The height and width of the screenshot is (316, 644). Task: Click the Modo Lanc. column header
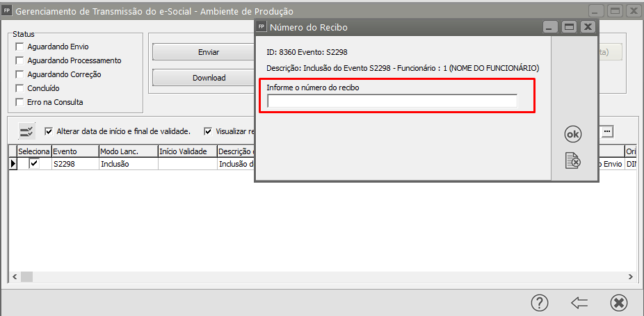[129, 151]
